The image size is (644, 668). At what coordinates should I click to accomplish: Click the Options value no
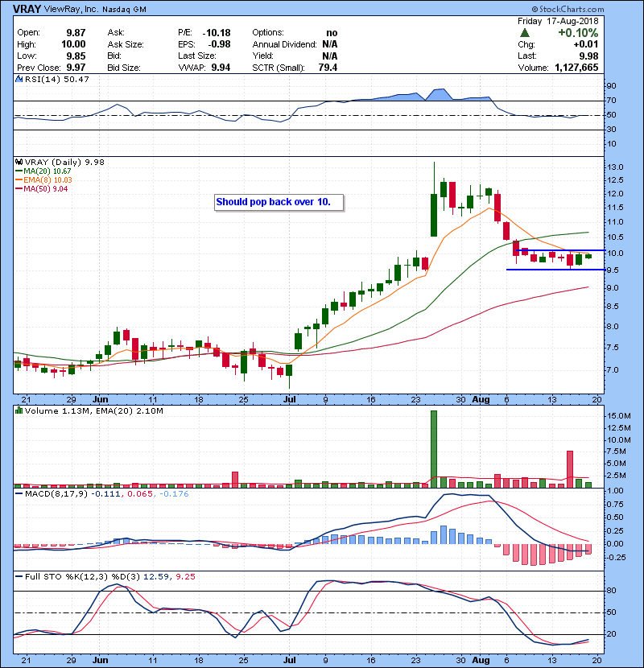[x=332, y=33]
